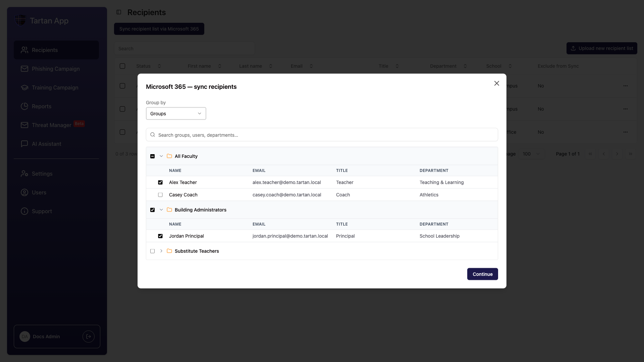Sort by School column arrows
644x362 pixels.
(510, 66)
